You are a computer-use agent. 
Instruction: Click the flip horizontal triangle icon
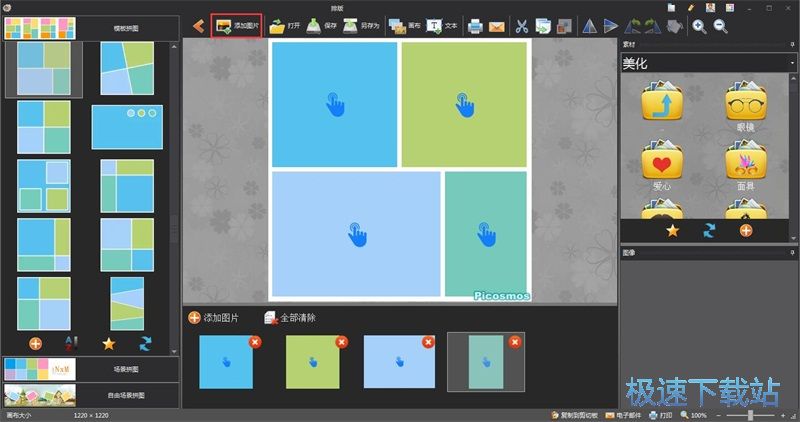[x=589, y=27]
